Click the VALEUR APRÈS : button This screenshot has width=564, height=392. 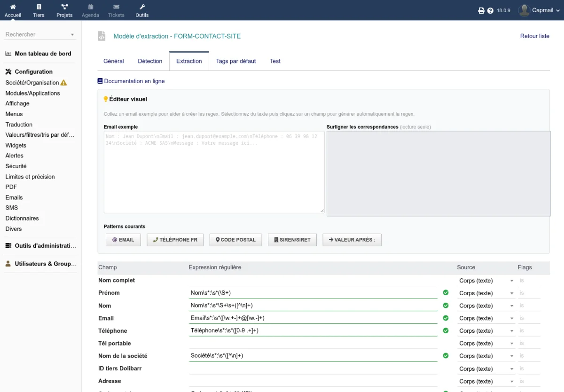(352, 240)
